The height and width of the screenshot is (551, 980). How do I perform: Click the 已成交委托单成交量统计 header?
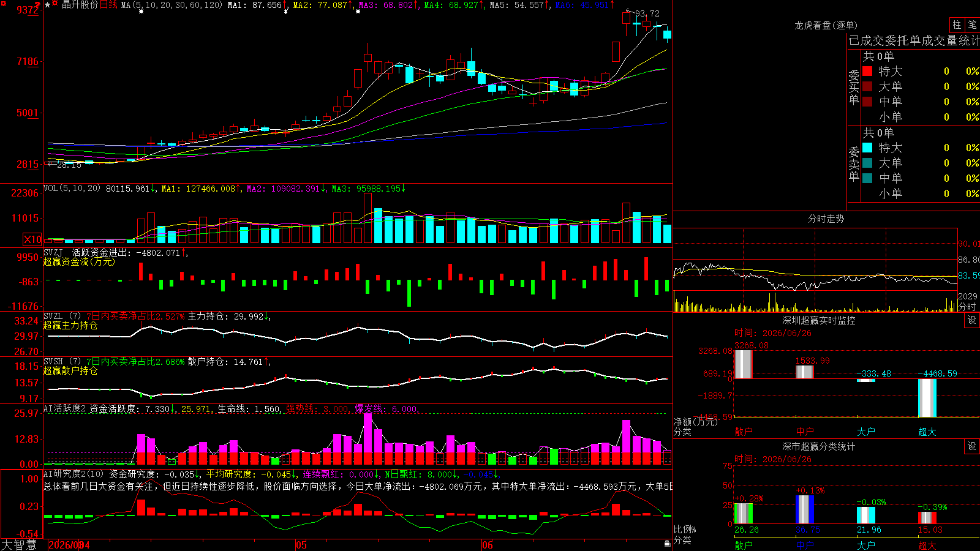(914, 40)
